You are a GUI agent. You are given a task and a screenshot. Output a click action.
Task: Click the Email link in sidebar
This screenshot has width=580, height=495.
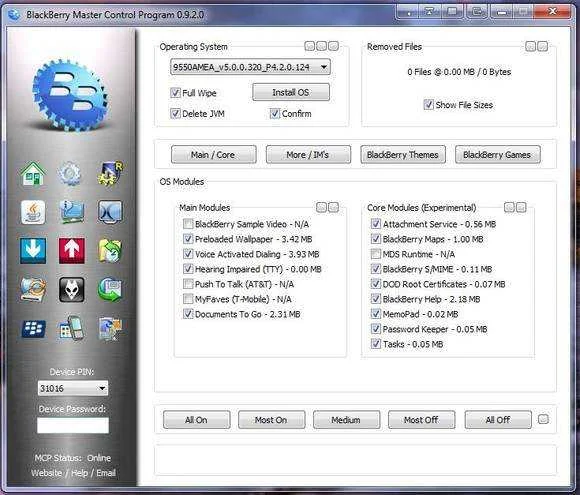click(x=106, y=473)
